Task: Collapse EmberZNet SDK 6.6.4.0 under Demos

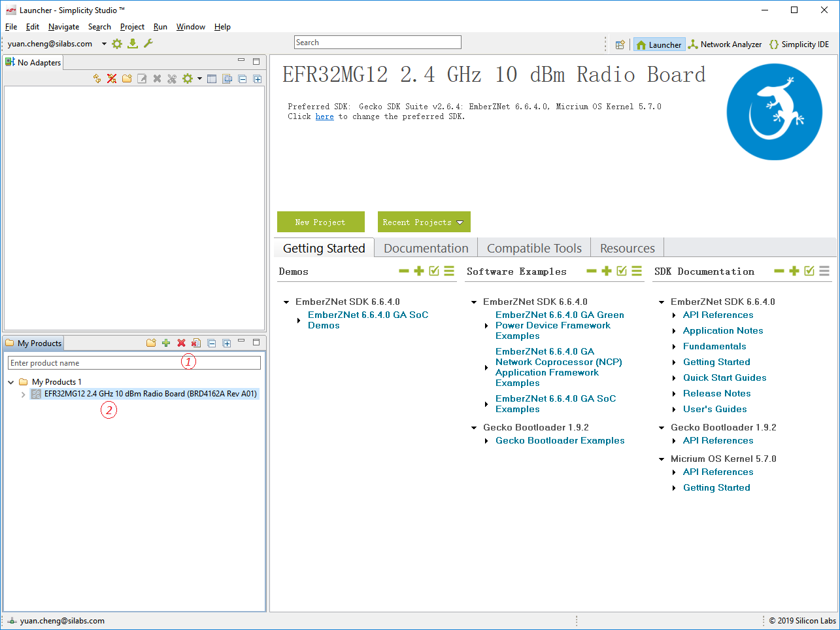Action: pos(286,302)
